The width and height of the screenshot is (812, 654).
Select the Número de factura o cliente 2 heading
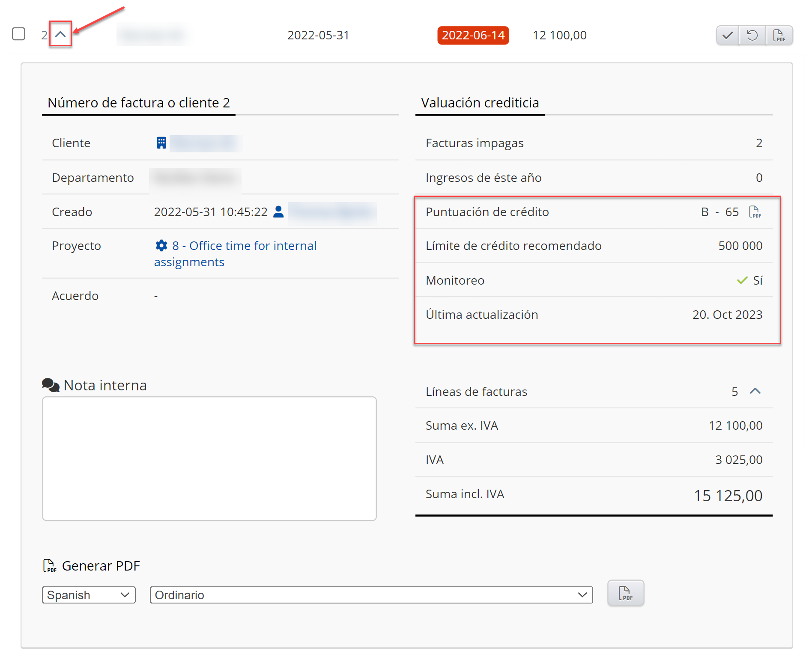coord(139,103)
